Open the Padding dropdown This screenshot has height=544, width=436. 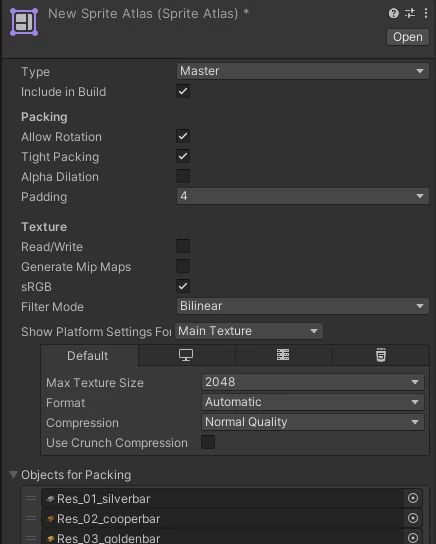(303, 196)
